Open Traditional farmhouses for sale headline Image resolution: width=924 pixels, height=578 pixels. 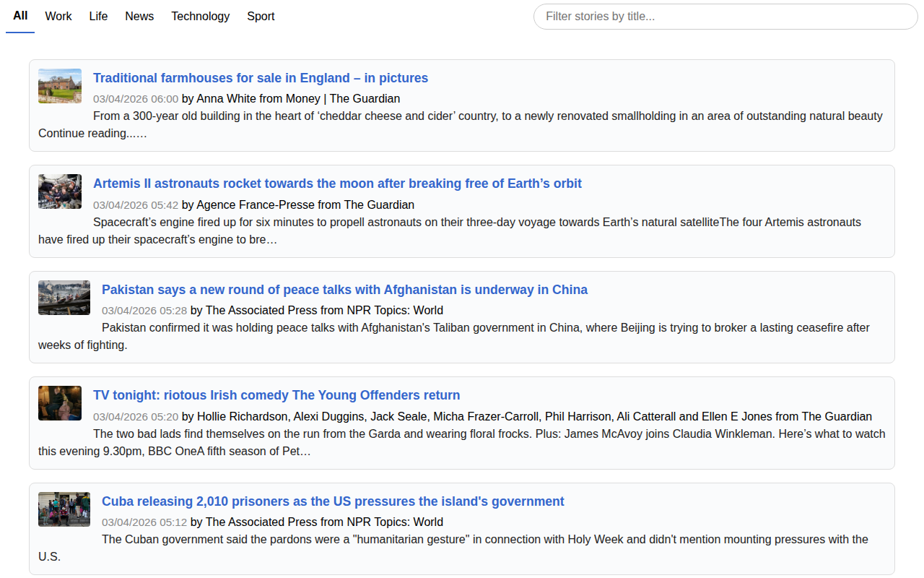click(261, 78)
